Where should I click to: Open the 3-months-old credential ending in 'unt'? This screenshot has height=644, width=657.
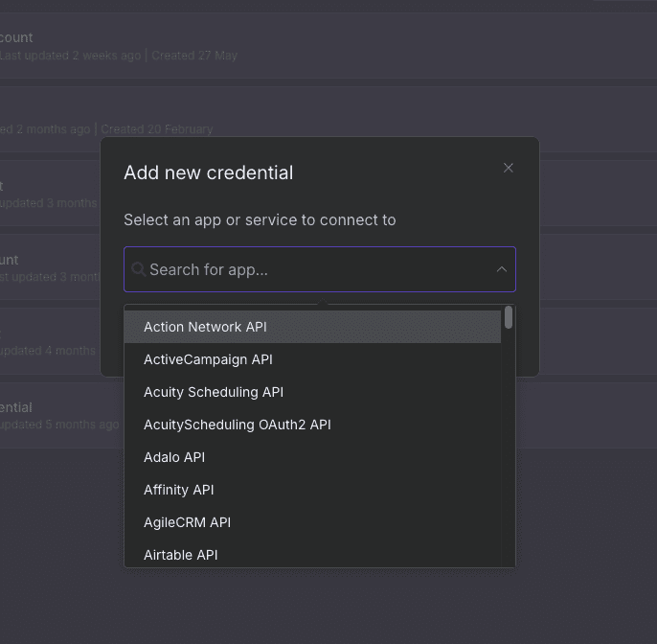click(x=48, y=268)
